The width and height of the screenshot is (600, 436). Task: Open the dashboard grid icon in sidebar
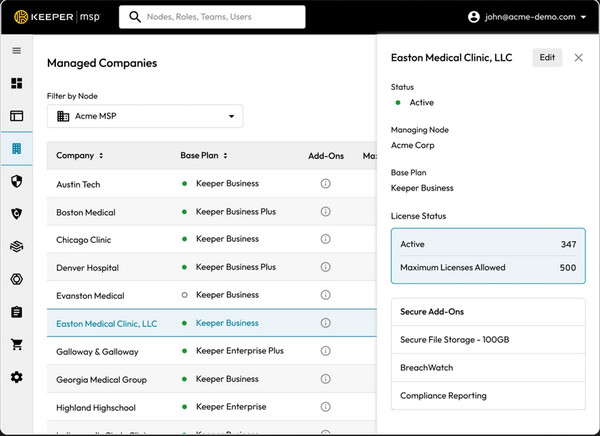point(16,83)
